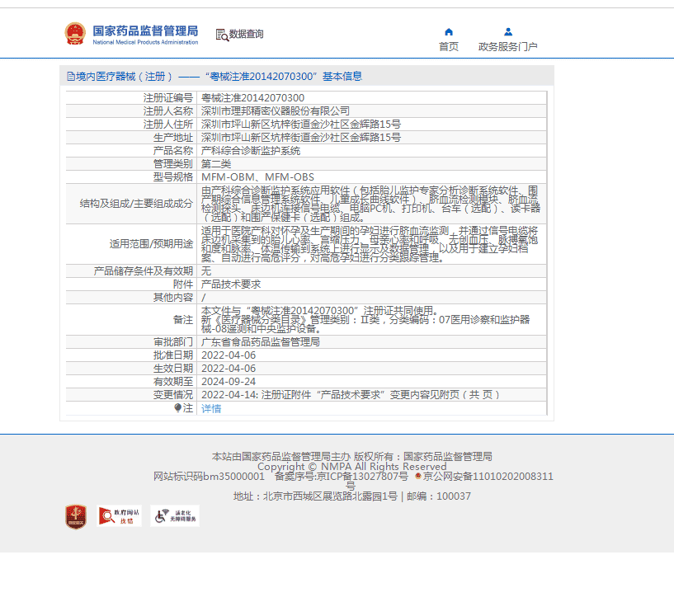Click the 产品技术要求 attachment cell
The image size is (674, 616).
(231, 284)
